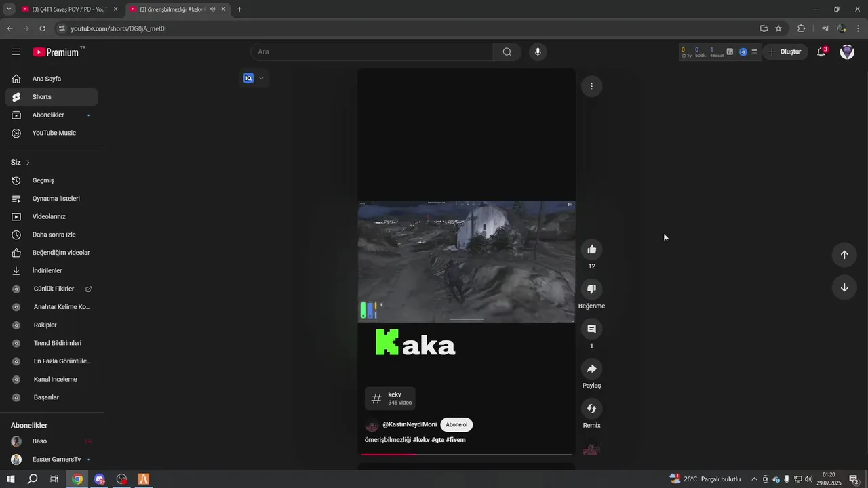Screen dimensions: 868x488
Task: Expand the Siz section chevron
Action: tap(28, 163)
